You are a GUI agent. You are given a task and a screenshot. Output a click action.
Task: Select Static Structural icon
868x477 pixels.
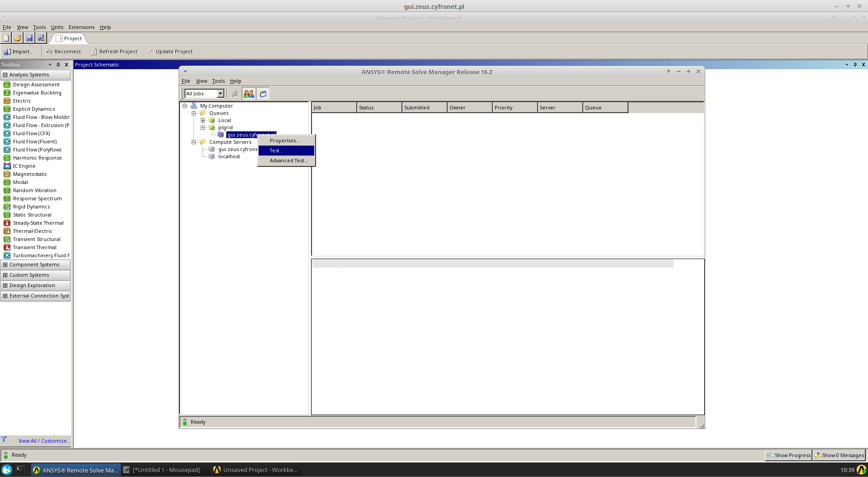[x=7, y=215]
